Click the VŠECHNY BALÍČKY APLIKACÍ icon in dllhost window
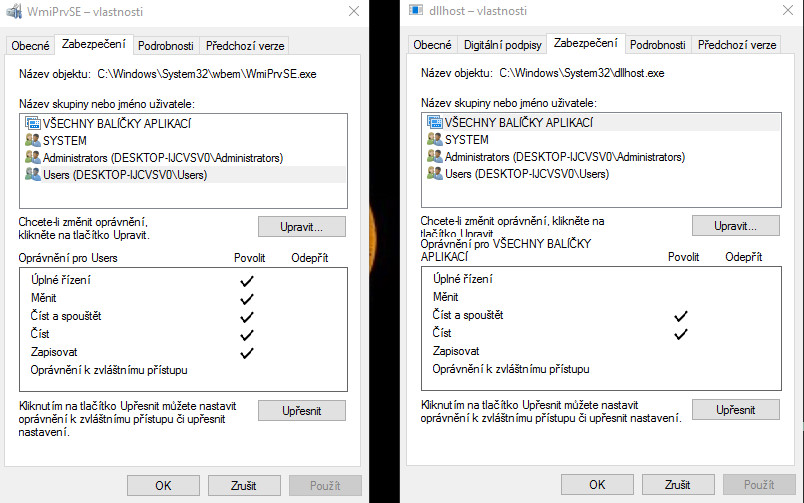The width and height of the screenshot is (804, 503). click(435, 122)
